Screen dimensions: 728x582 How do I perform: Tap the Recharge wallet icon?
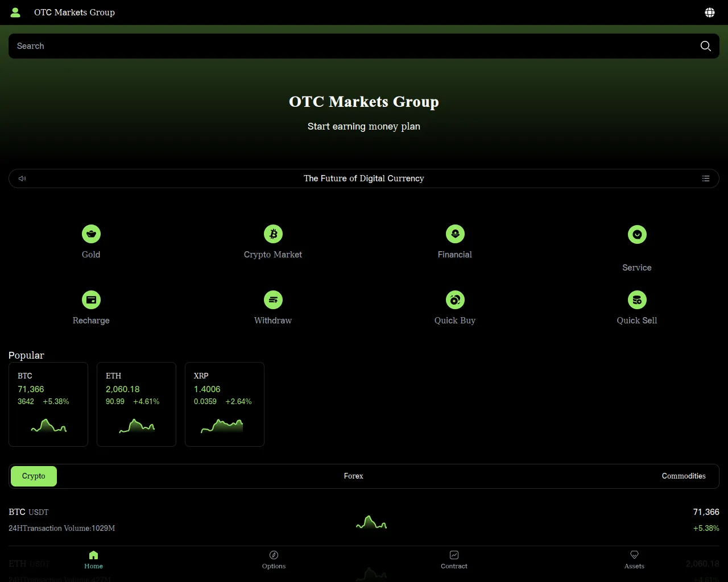91,300
